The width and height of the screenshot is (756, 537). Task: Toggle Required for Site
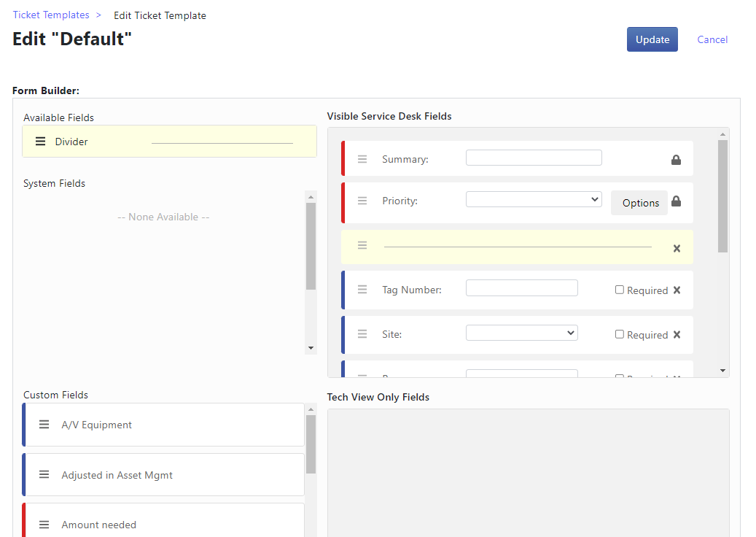tap(620, 334)
